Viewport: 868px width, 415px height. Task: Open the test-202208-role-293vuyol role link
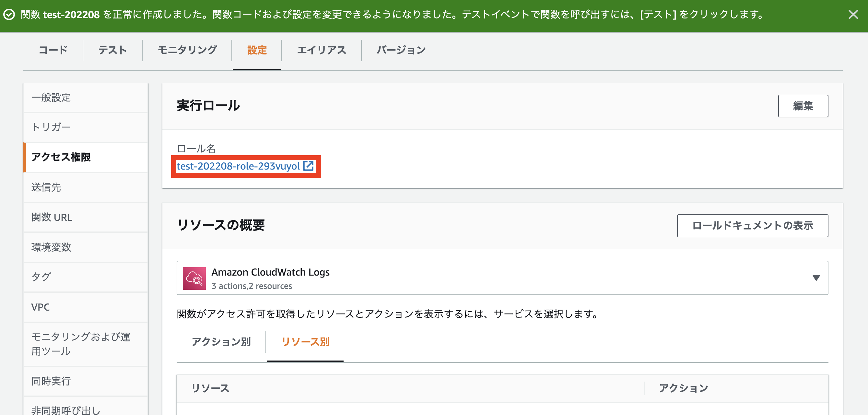point(238,166)
